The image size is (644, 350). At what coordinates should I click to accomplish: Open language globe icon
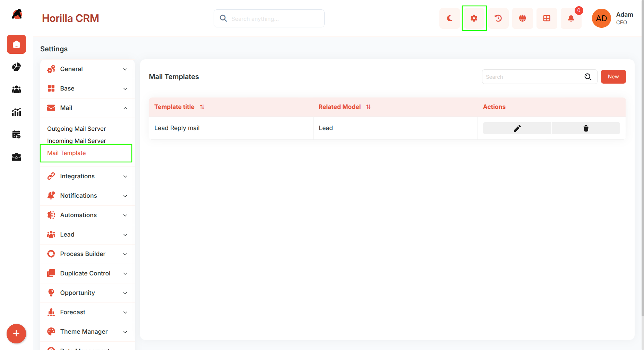point(523,18)
